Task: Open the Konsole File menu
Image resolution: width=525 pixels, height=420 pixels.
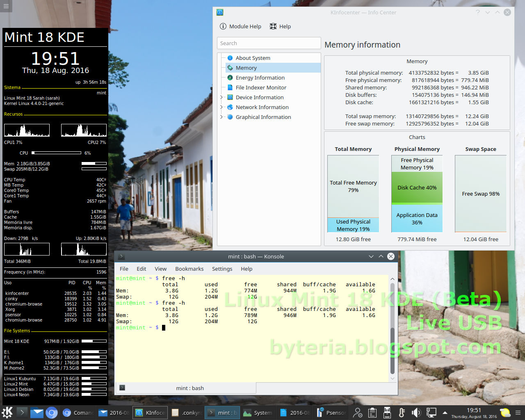Action: tap(124, 269)
